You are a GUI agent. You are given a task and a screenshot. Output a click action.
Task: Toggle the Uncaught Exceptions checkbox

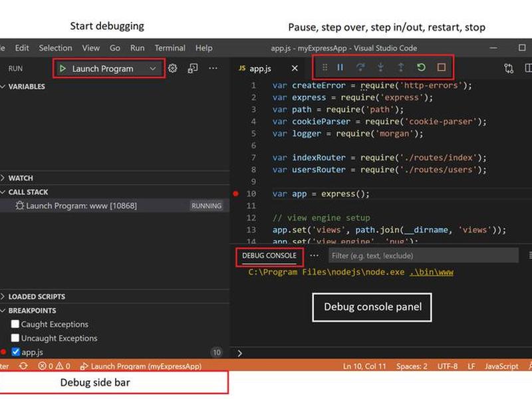point(15,338)
